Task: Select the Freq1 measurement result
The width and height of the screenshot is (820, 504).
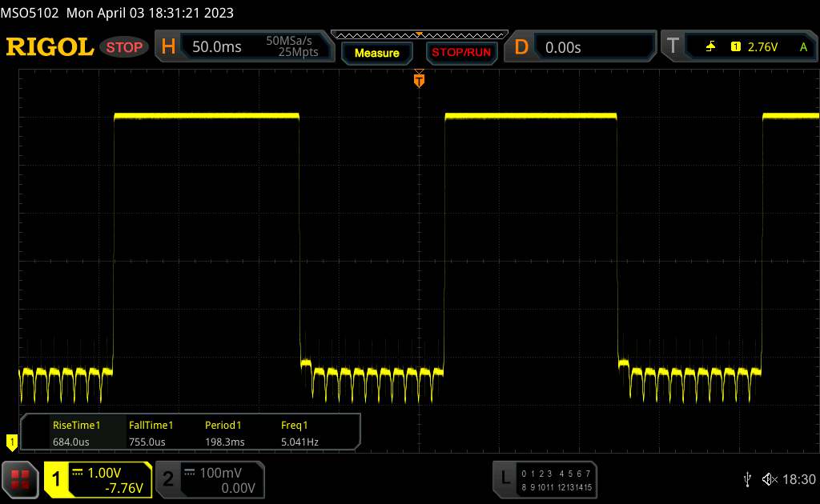Action: click(x=295, y=433)
